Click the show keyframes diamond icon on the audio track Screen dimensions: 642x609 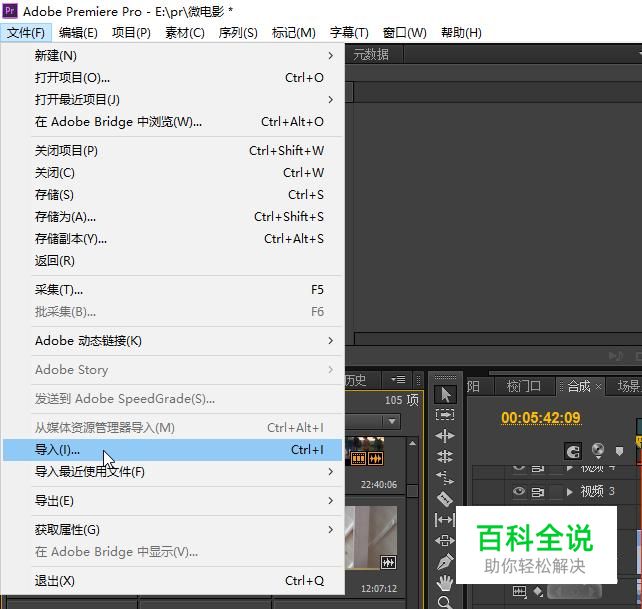[x=538, y=591]
